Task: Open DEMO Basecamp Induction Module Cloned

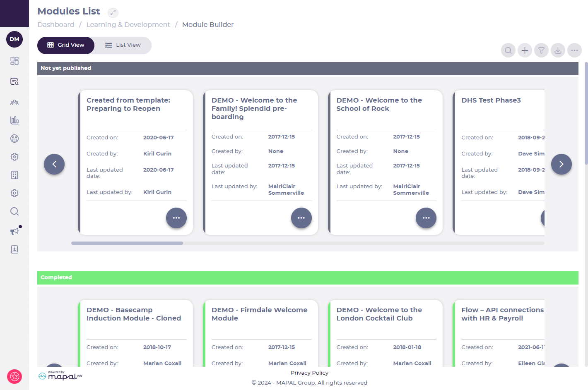Action: click(x=134, y=314)
